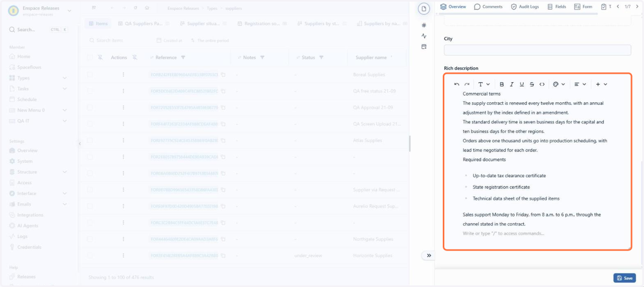
Task: Select the Items view tab
Action: (x=98, y=24)
